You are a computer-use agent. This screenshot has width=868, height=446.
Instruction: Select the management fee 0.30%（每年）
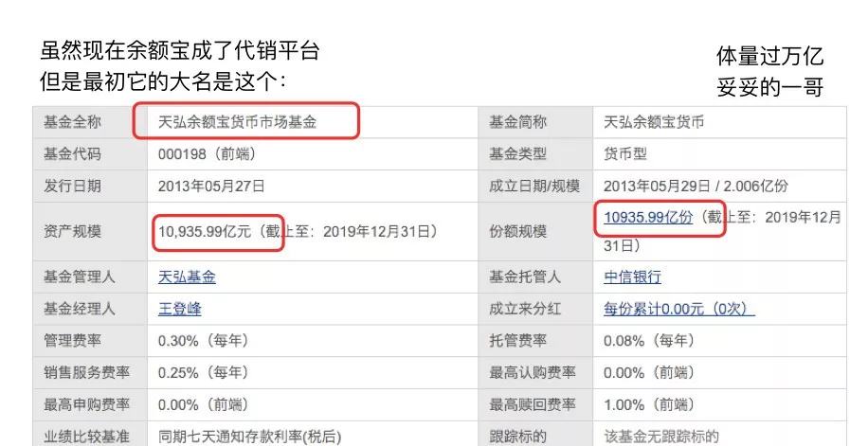[204, 340]
